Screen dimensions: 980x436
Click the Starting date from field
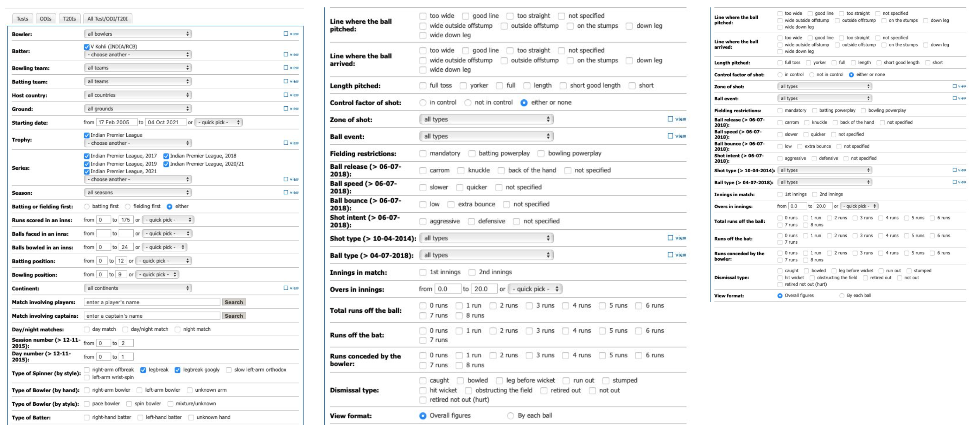coord(116,122)
